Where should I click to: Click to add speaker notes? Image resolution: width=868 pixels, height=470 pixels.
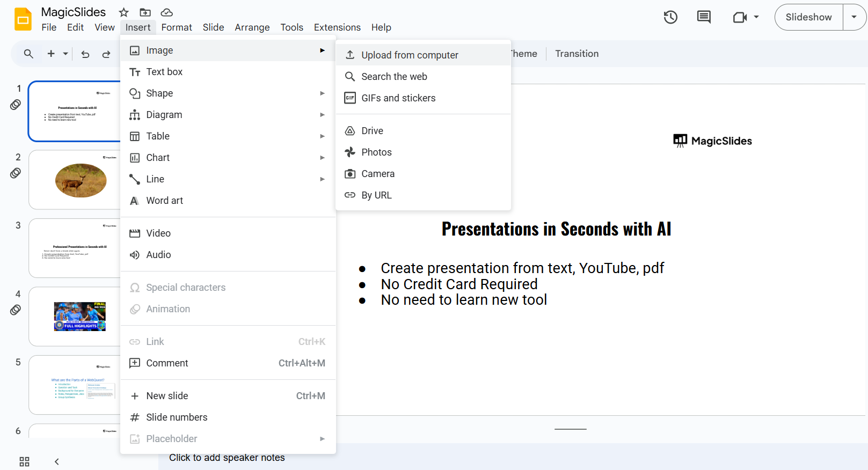click(227, 458)
